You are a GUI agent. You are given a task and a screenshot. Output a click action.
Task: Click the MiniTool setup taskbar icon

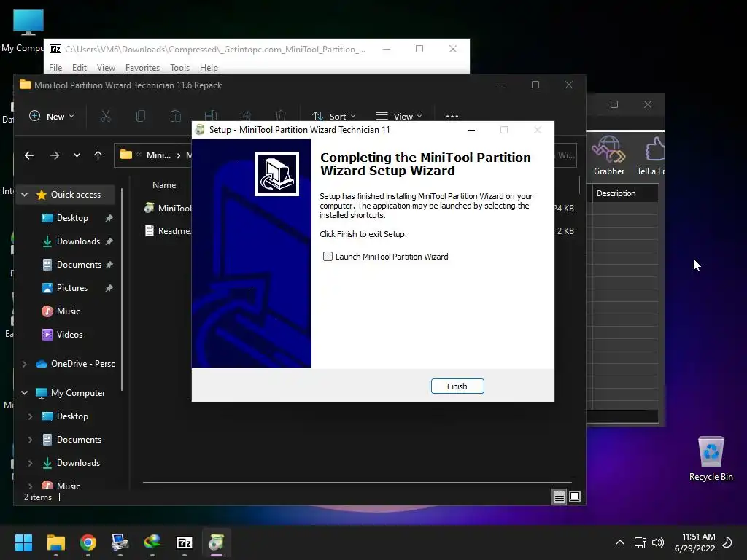(216, 542)
